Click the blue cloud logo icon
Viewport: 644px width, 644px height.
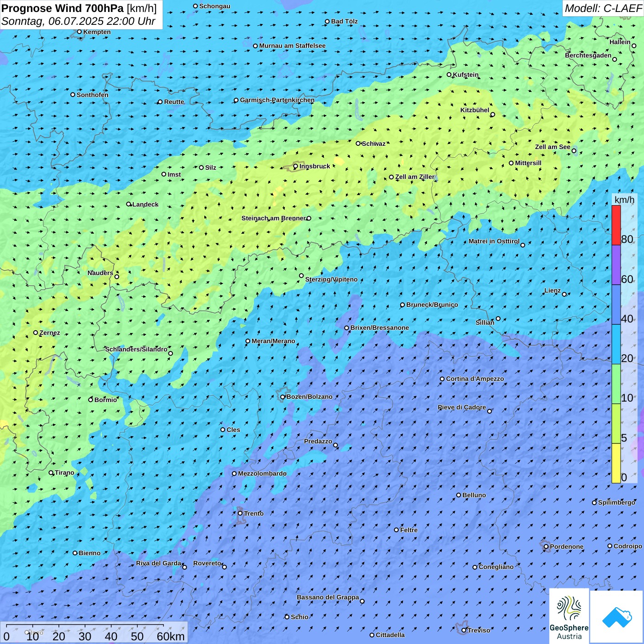[x=616, y=617]
